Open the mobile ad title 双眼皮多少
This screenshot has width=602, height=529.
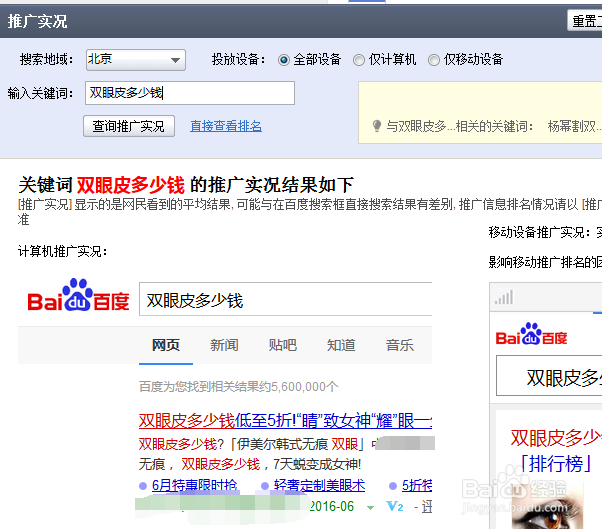[x=556, y=438]
